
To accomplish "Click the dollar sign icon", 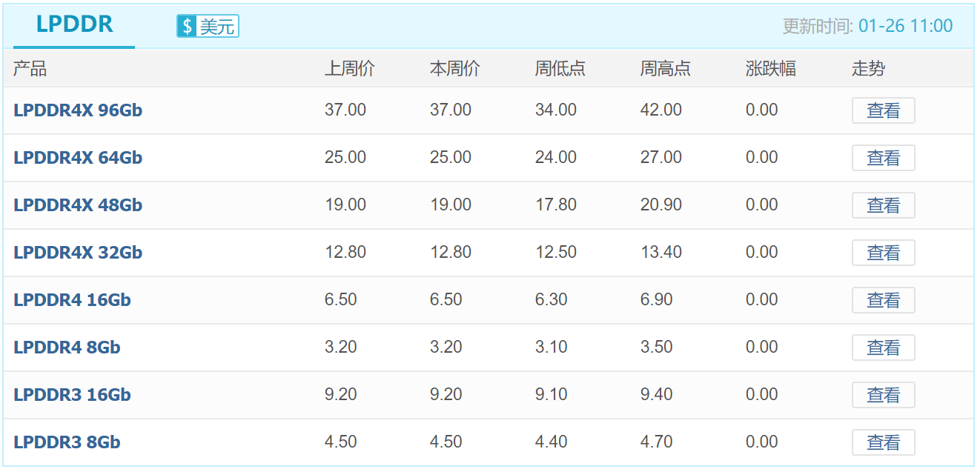I will coord(187,26).
